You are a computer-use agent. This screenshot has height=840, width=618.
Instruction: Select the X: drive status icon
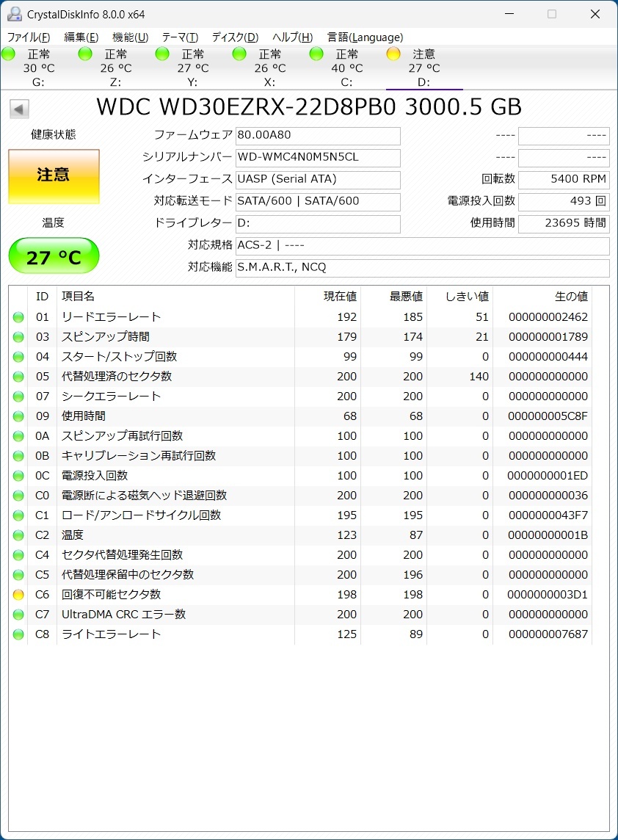tap(239, 54)
